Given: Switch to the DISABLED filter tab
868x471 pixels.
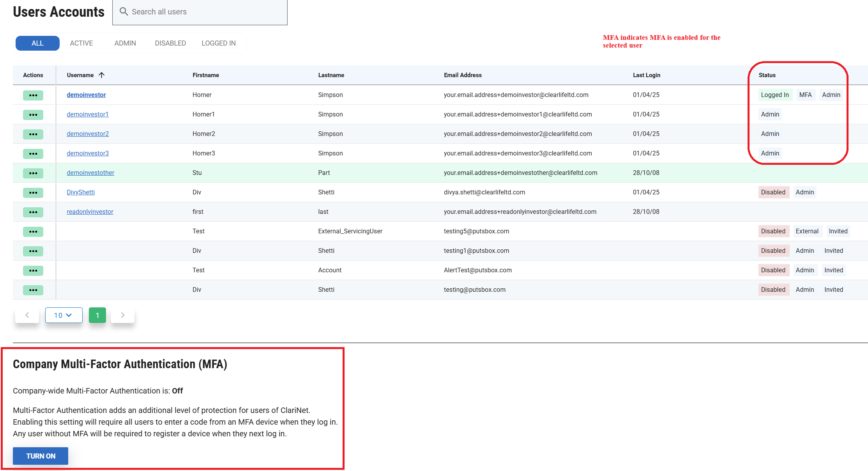Looking at the screenshot, I should (x=170, y=43).
